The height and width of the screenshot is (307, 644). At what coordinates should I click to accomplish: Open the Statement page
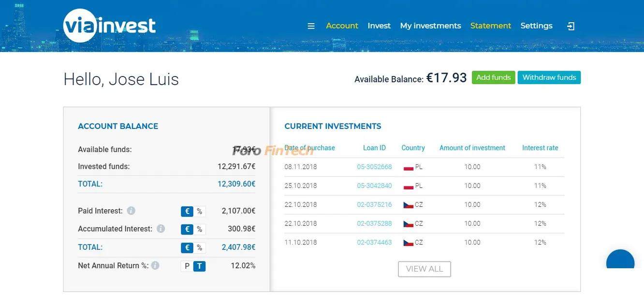490,26
